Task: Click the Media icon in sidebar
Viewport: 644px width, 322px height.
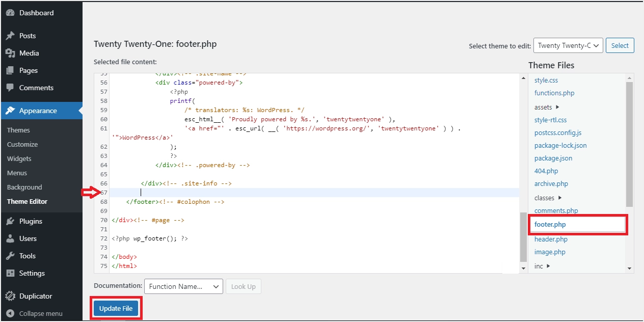Action: 10,53
